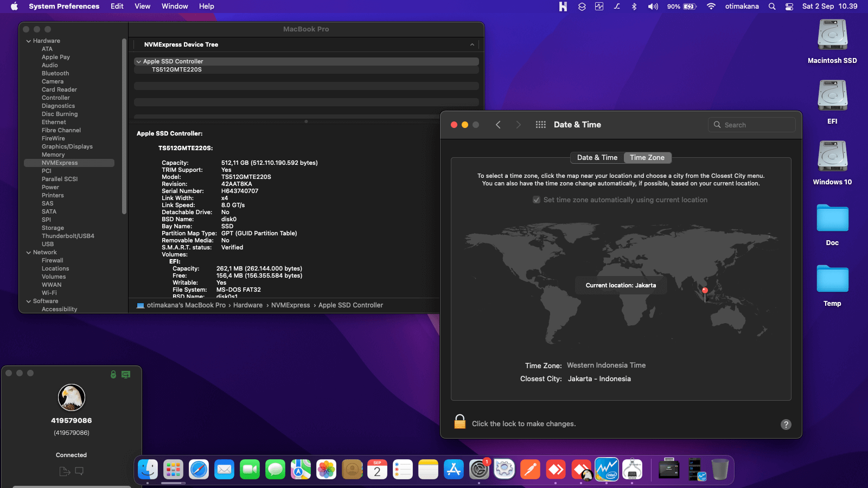
Task: Open Finder from the Dock
Action: tap(148, 470)
